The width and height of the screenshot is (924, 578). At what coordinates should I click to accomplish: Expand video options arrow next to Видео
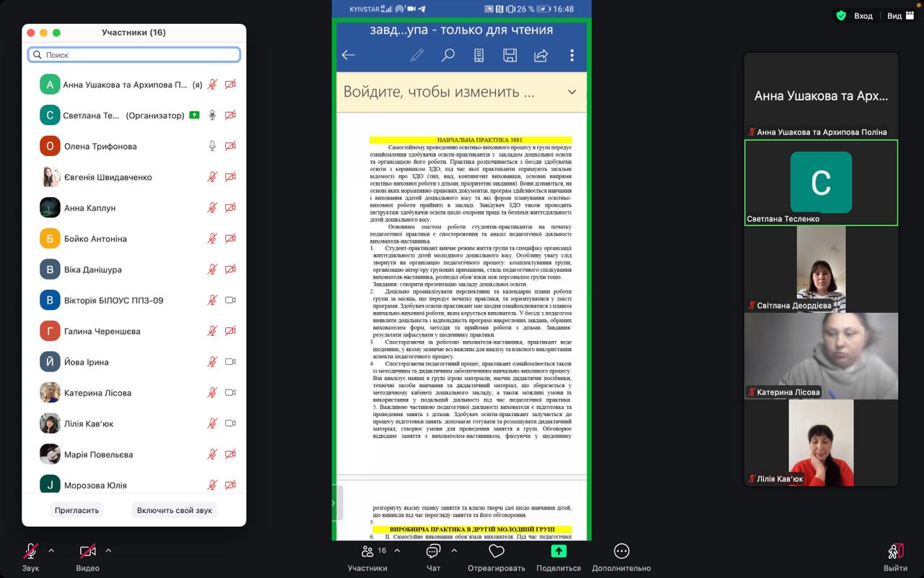[x=108, y=551]
